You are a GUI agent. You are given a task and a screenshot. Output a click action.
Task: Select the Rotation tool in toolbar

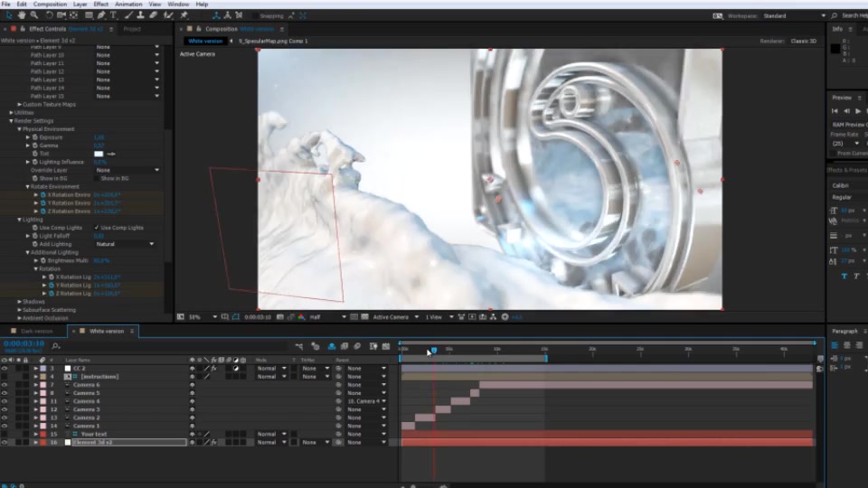tap(49, 15)
